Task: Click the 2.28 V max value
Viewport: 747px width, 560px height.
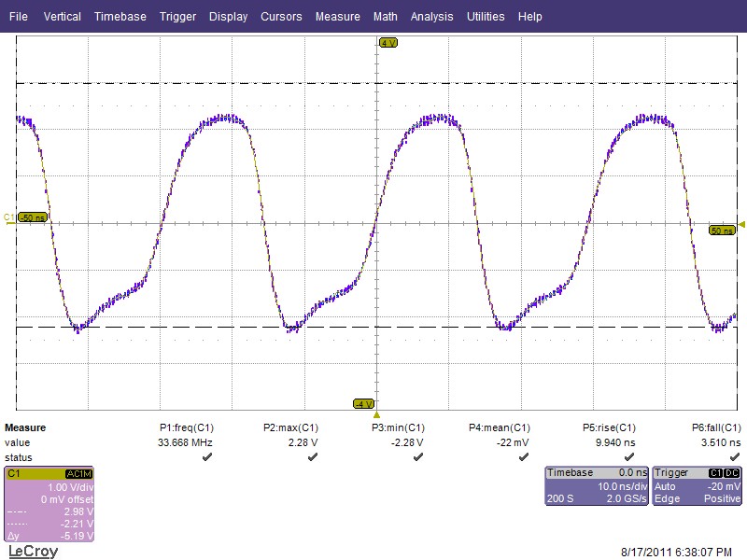Action: [303, 442]
